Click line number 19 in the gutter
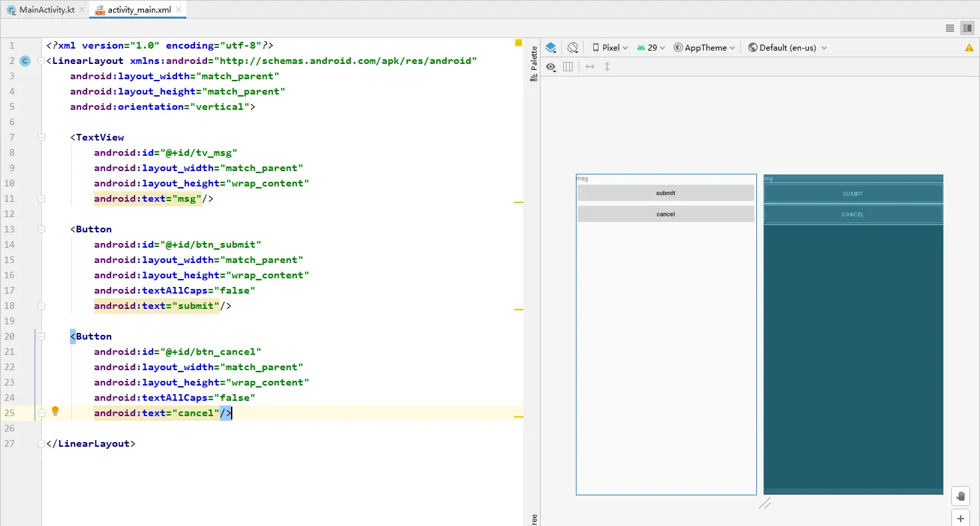 pyautogui.click(x=9, y=321)
